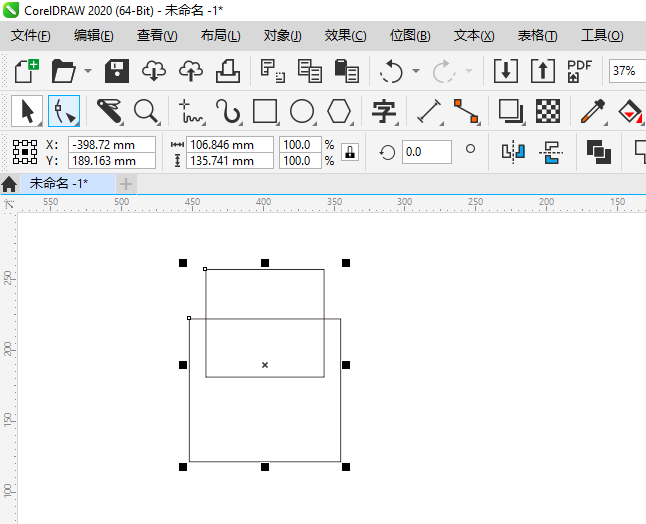
Task: Open the undo history dropdown arrow
Action: pyautogui.click(x=416, y=71)
